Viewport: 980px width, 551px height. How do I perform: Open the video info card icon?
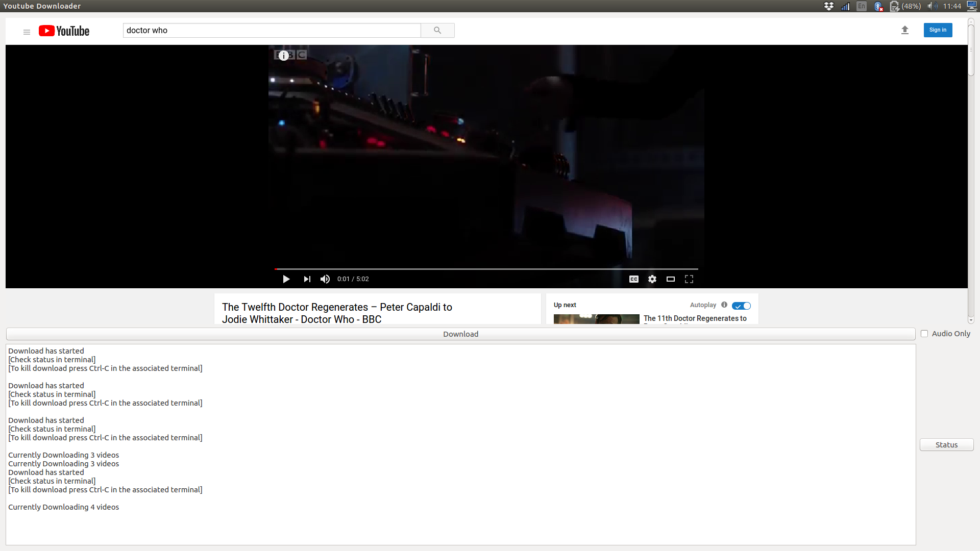(x=284, y=56)
